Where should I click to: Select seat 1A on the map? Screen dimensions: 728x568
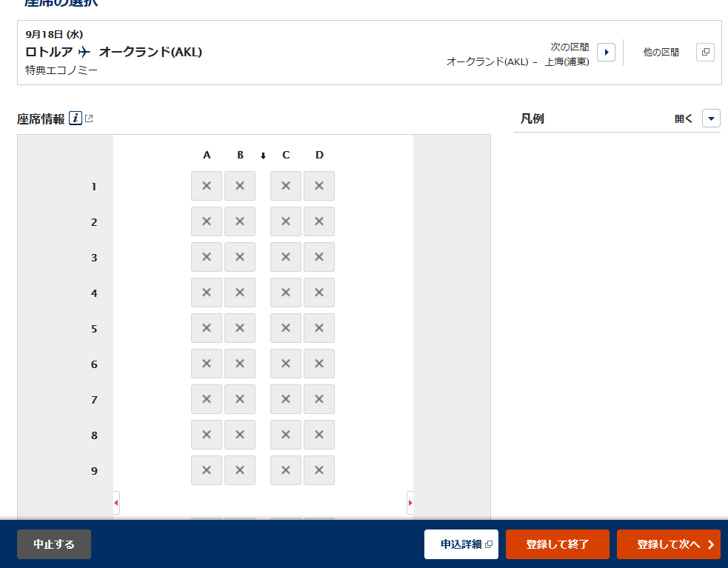(x=206, y=186)
